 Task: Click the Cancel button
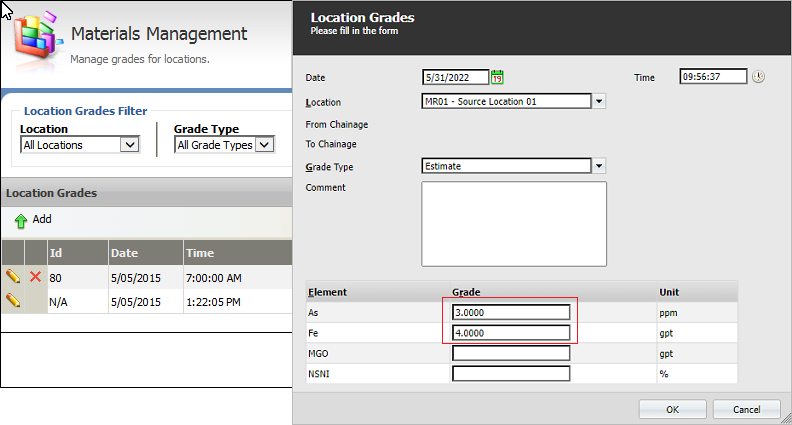click(747, 409)
